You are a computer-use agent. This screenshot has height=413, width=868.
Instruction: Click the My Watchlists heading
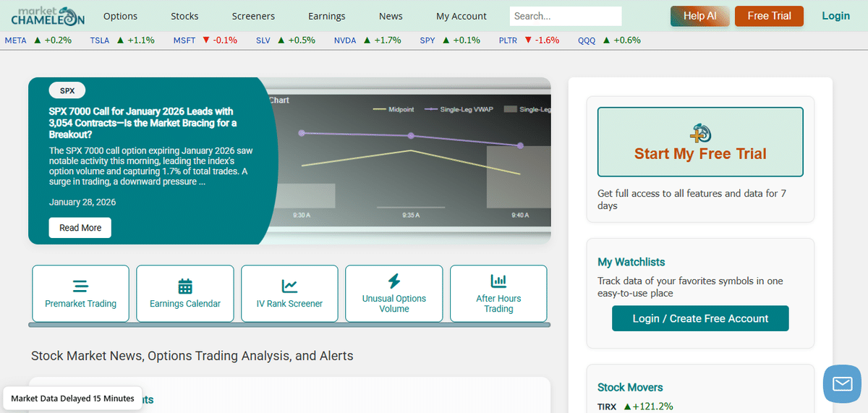coord(631,262)
